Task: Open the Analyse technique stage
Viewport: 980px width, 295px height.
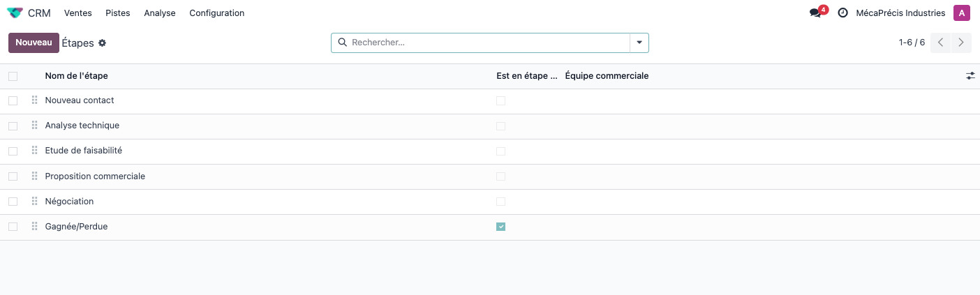Action: pos(82,126)
